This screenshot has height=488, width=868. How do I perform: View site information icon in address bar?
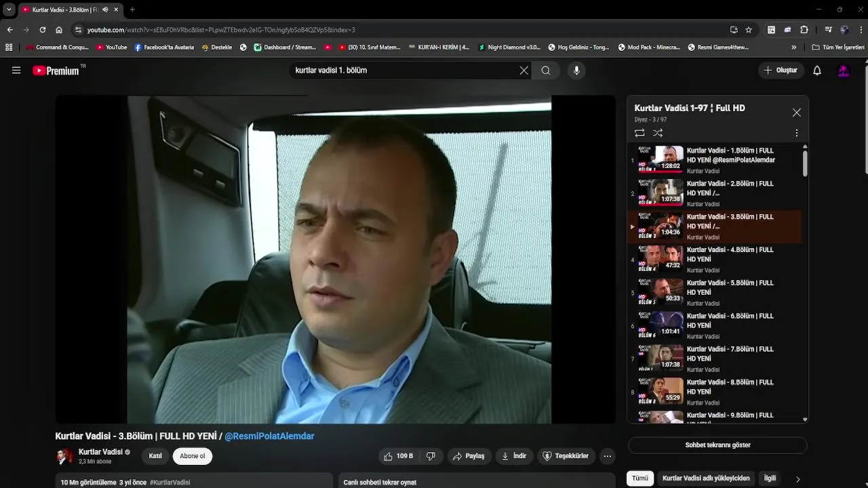pyautogui.click(x=78, y=30)
